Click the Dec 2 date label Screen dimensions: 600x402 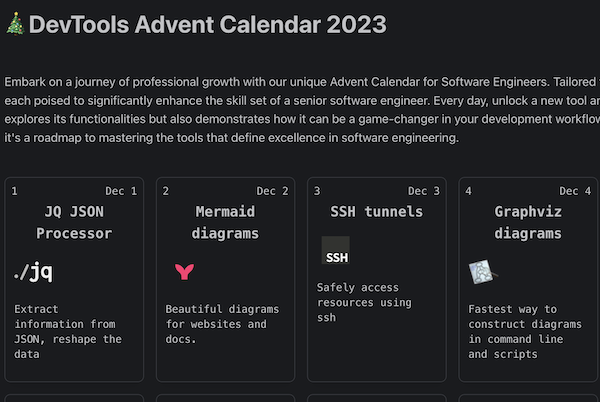tap(272, 191)
